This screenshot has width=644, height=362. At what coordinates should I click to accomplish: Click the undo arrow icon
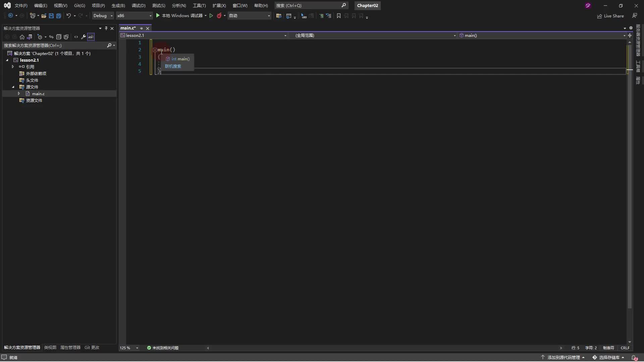click(x=69, y=16)
